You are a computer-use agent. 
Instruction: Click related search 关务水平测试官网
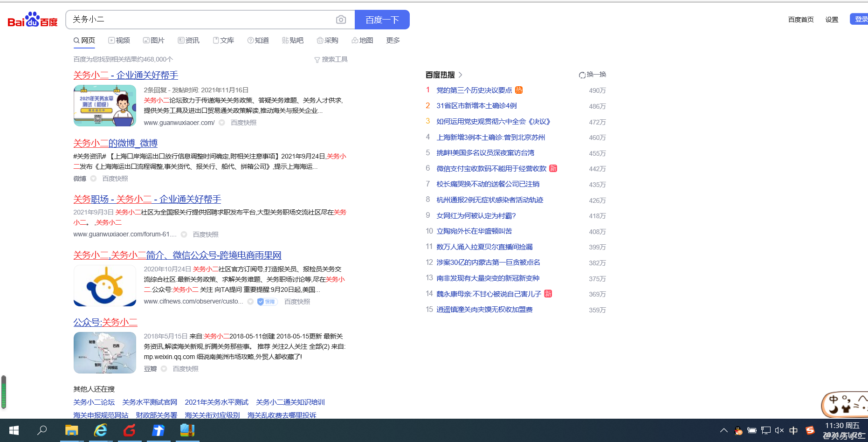tap(150, 402)
